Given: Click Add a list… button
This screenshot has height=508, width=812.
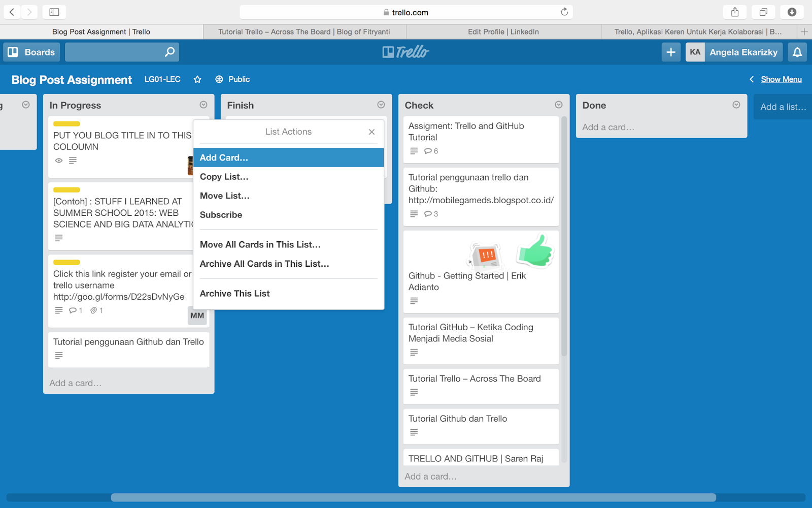Looking at the screenshot, I should tap(783, 107).
